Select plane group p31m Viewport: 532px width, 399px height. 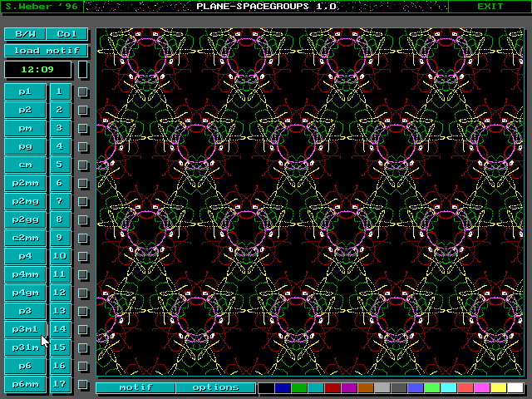point(25,347)
